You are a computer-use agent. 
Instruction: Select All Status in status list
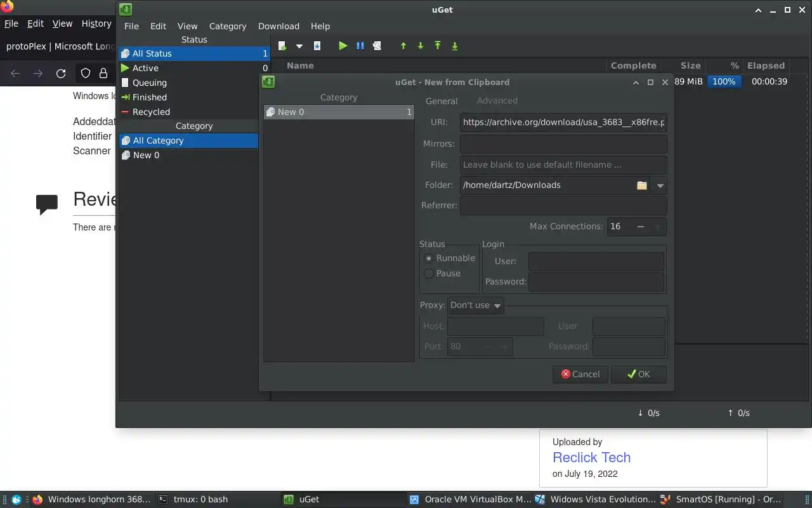point(194,53)
